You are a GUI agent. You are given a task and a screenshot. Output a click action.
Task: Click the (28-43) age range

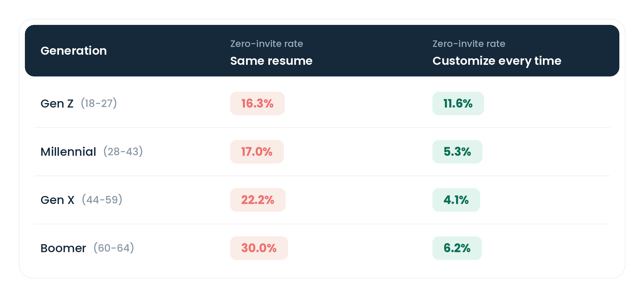point(123,151)
